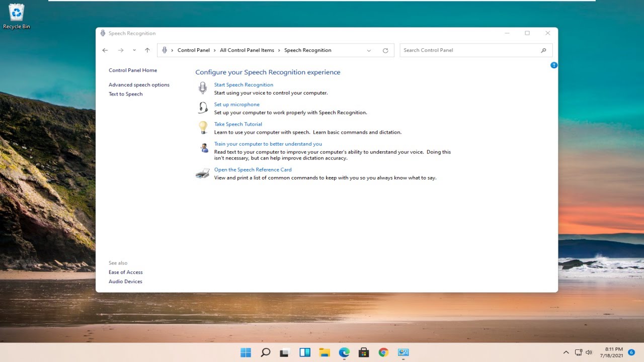Open the help question mark icon
The image size is (644, 362).
click(553, 65)
